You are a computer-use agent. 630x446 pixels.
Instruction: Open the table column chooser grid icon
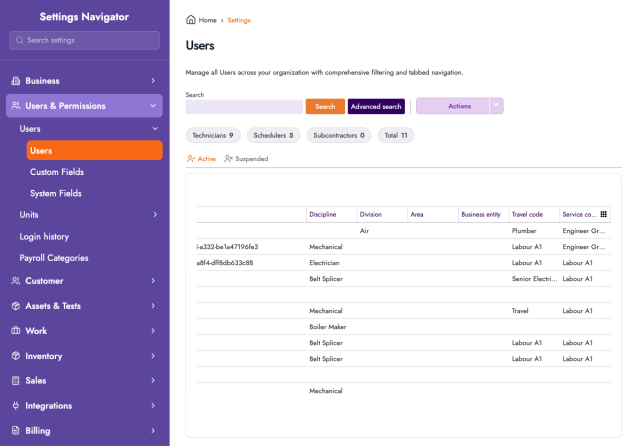point(603,214)
